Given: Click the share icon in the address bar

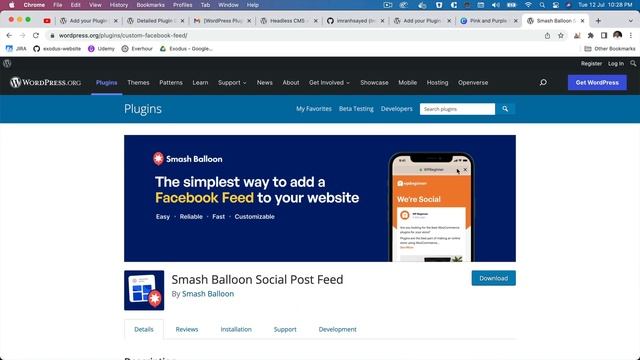Looking at the screenshot, I should click(x=547, y=36).
